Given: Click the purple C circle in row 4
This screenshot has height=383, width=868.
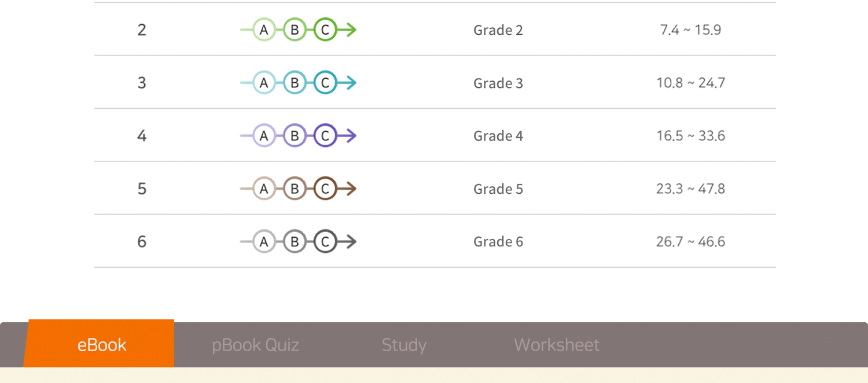Looking at the screenshot, I should tap(325, 136).
